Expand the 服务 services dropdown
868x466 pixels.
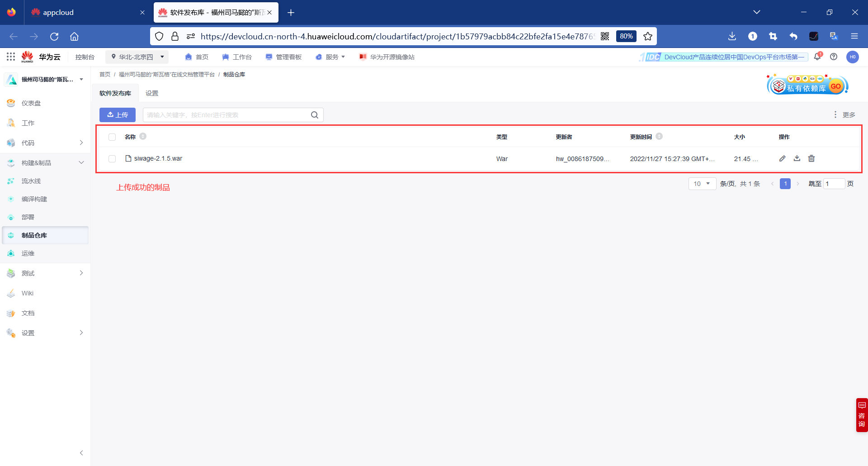[330, 57]
